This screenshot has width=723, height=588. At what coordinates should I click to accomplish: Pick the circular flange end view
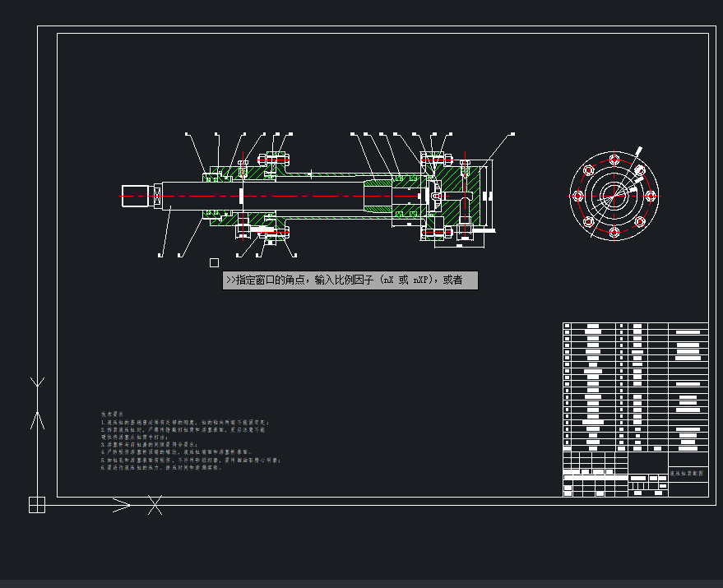[614, 196]
